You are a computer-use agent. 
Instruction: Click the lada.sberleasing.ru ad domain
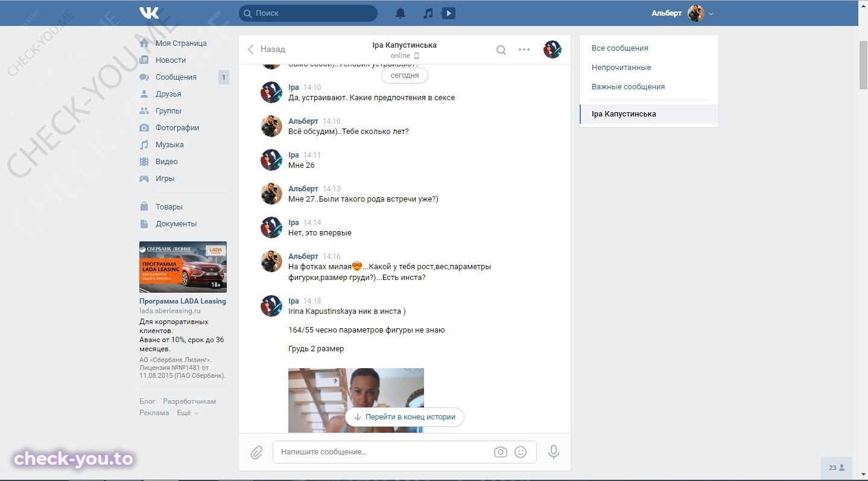coord(169,311)
